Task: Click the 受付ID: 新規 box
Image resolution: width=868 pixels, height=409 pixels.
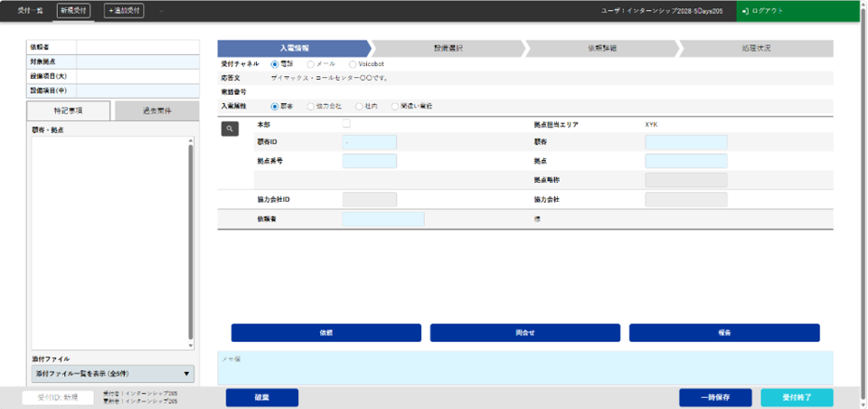Action: point(58,397)
